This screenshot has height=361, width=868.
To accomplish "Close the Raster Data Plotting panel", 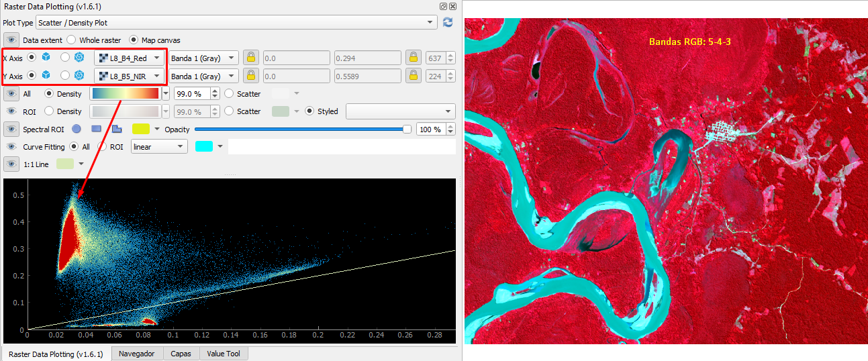I will tap(453, 6).
